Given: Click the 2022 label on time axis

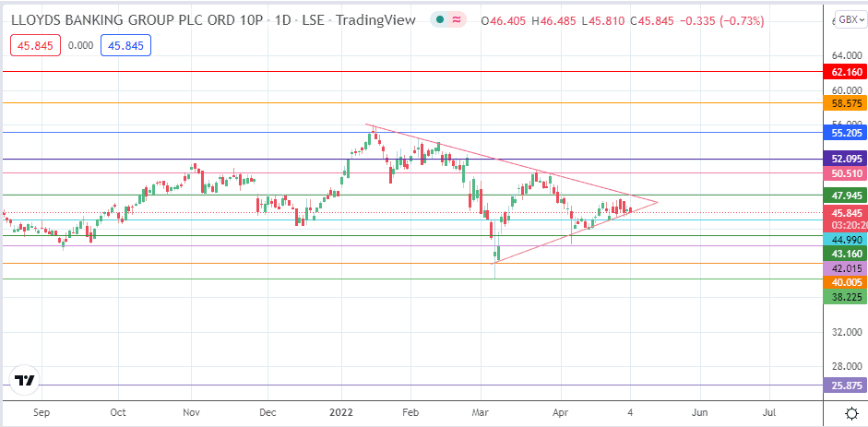Looking at the screenshot, I should click(x=341, y=412).
